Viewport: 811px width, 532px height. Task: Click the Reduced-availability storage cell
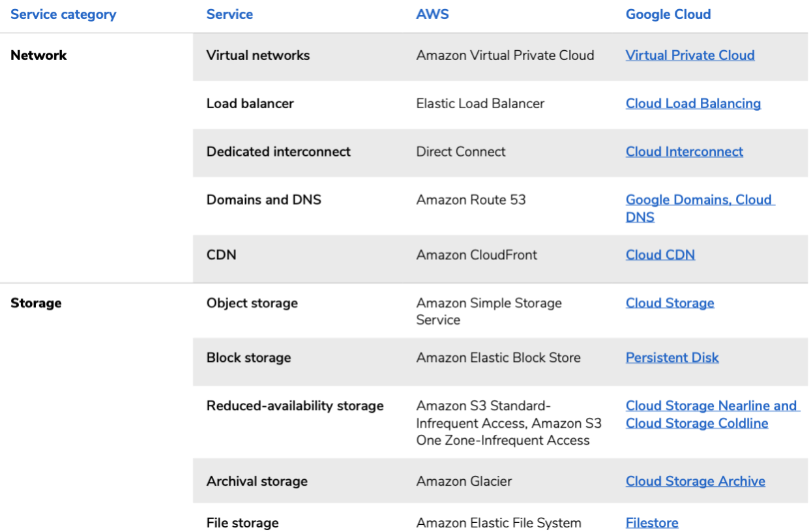[x=295, y=406]
